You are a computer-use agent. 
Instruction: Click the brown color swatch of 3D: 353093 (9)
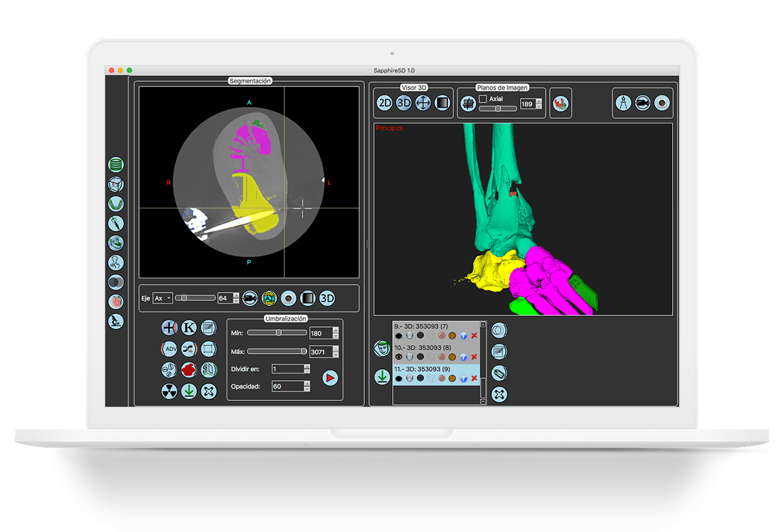(453, 378)
